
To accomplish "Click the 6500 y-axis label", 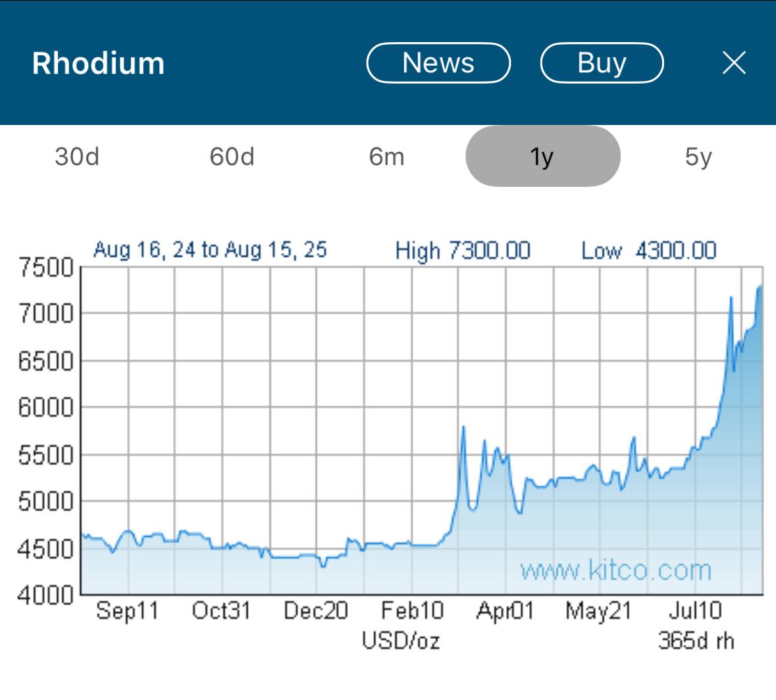I will [46, 361].
